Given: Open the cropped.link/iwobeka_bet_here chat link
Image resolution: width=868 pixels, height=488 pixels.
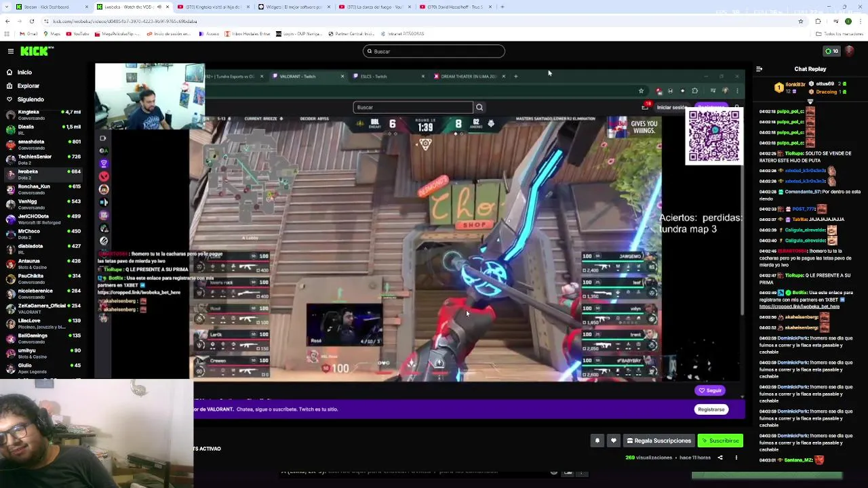Looking at the screenshot, I should [799, 306].
